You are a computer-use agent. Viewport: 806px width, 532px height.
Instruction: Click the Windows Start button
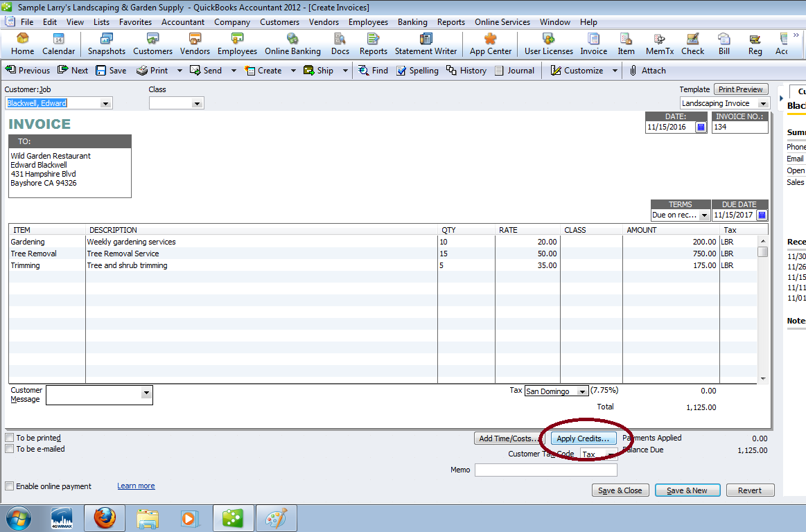(18, 518)
